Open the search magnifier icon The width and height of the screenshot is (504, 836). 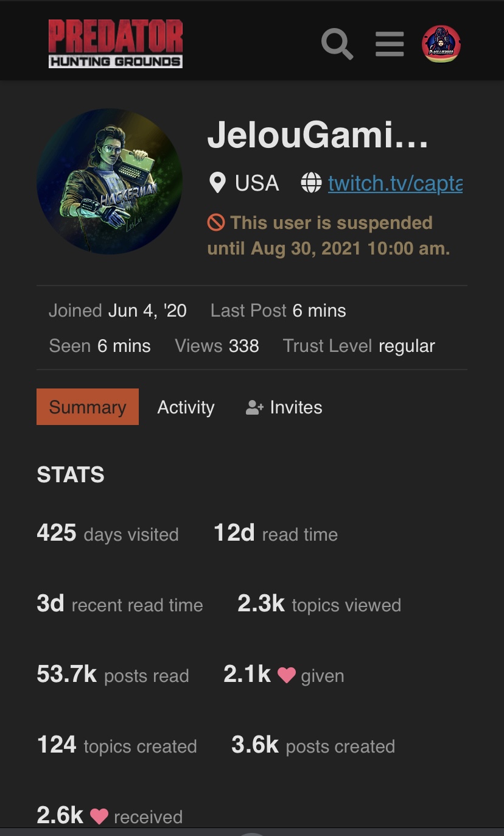pos(337,44)
